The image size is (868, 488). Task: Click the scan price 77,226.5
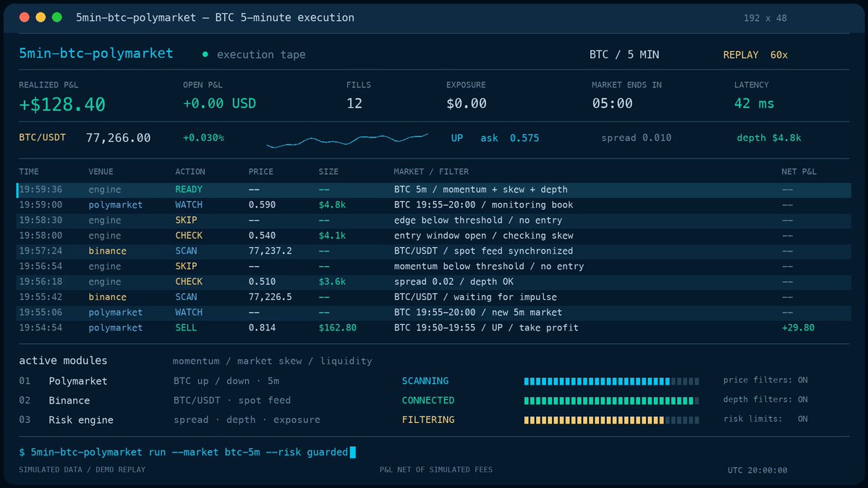coord(272,297)
